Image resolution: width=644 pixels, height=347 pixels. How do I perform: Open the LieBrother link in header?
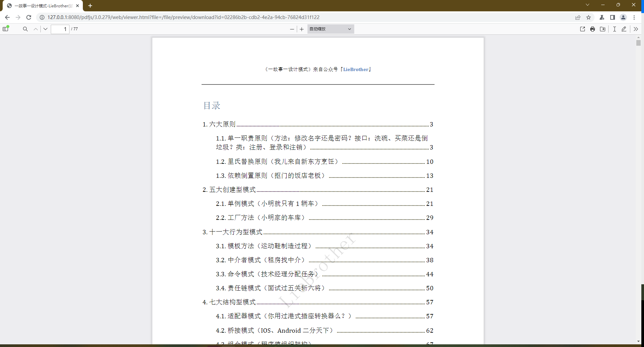pyautogui.click(x=356, y=69)
